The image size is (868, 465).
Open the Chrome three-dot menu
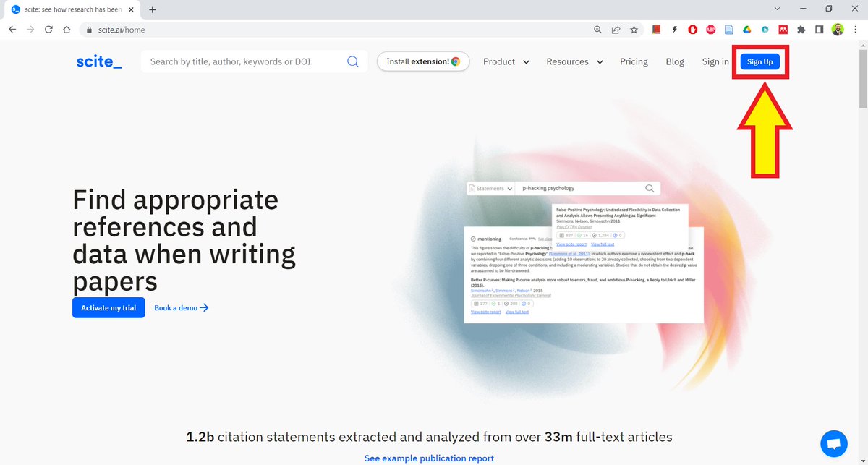click(x=856, y=30)
